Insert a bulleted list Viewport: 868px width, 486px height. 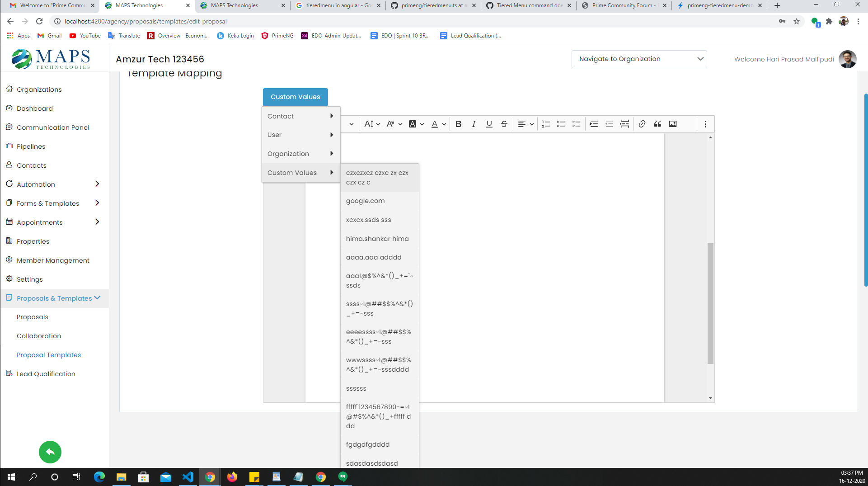[x=561, y=124]
